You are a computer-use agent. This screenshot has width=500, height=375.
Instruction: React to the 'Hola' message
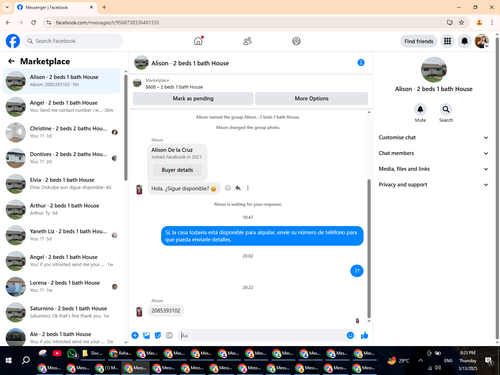(x=228, y=188)
